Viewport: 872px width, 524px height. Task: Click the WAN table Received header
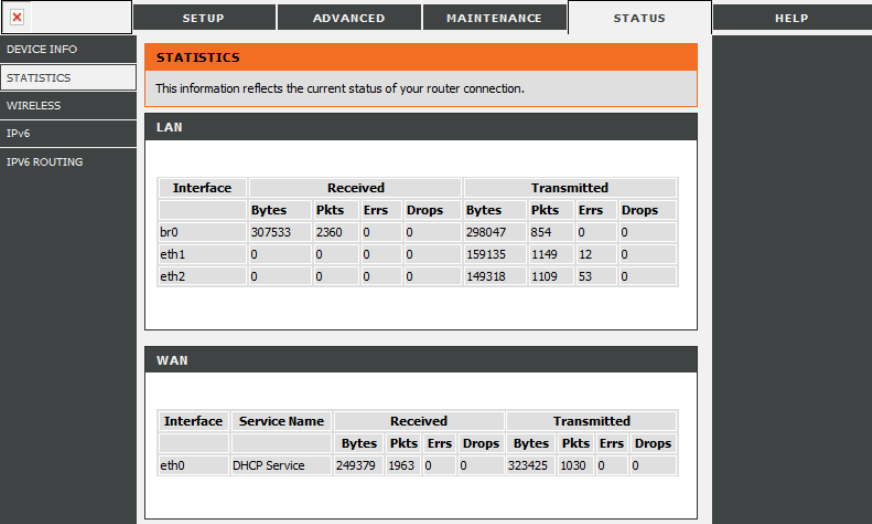[x=419, y=421]
